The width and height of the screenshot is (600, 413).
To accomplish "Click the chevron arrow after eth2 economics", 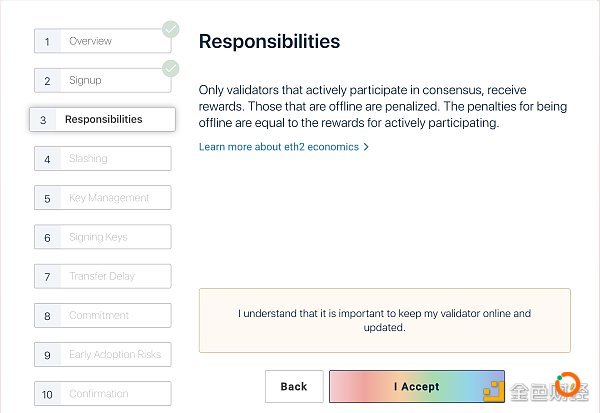I will [x=366, y=147].
